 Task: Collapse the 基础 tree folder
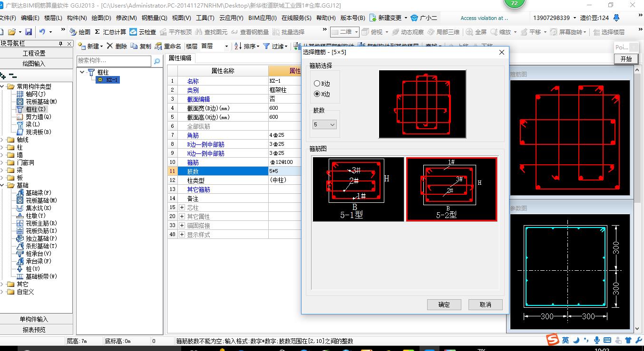pos(2,185)
